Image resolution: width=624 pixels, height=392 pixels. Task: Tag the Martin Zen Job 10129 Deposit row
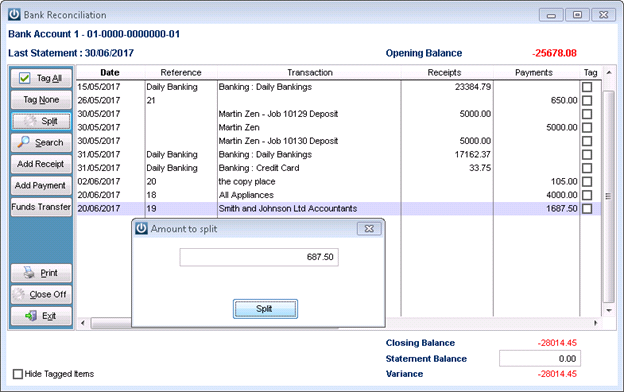[x=587, y=114]
